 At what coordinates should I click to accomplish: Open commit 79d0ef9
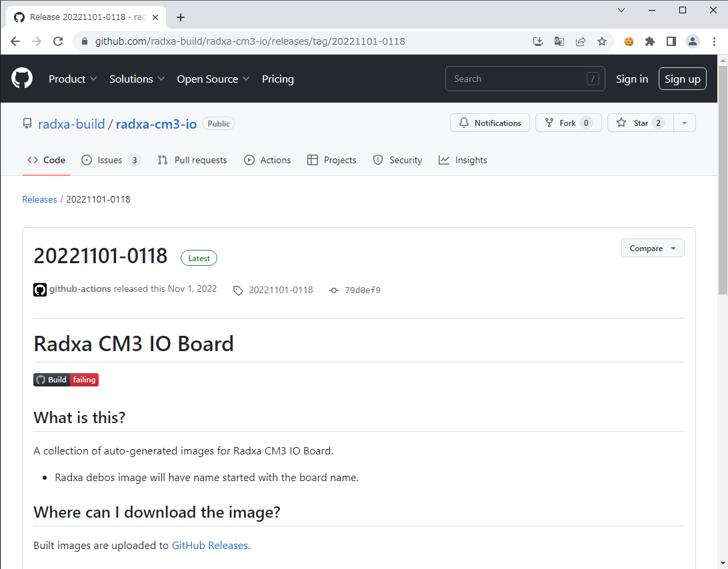[x=363, y=290]
